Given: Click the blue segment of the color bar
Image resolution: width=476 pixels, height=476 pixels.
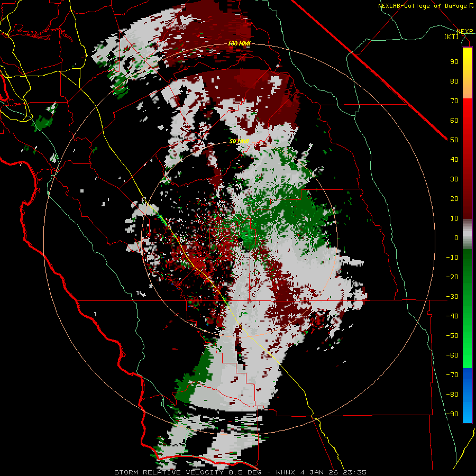Looking at the screenshot, I should pos(467,395).
